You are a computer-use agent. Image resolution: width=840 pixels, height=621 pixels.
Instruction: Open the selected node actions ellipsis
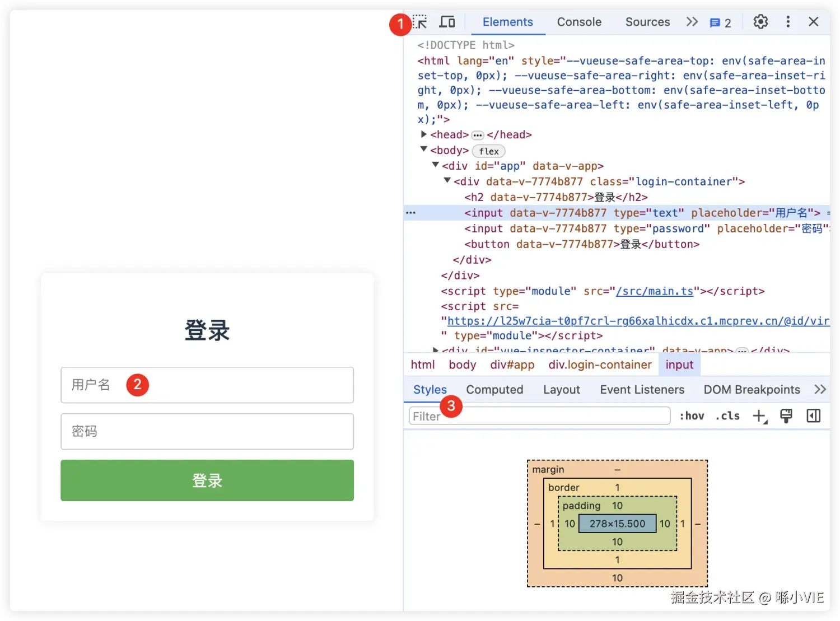411,213
